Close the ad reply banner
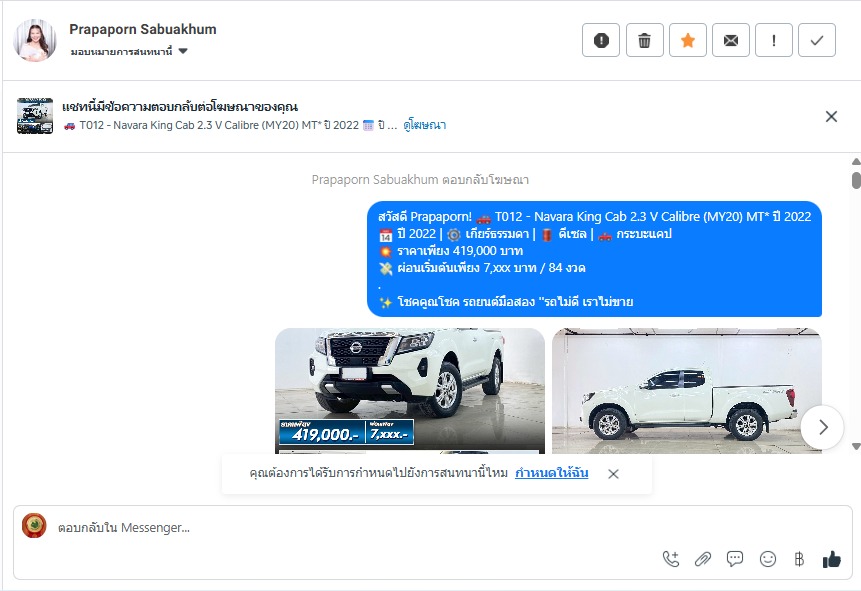The height and width of the screenshot is (591, 861). (831, 116)
